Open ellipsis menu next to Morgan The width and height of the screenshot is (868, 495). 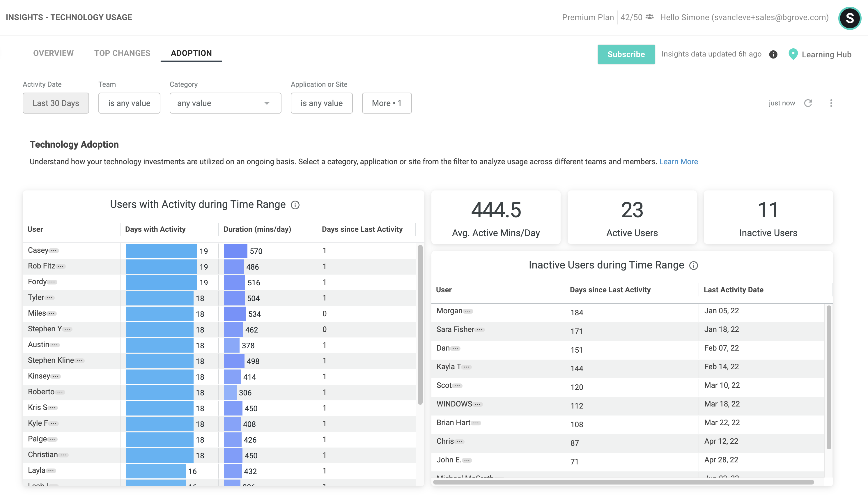pyautogui.click(x=468, y=311)
